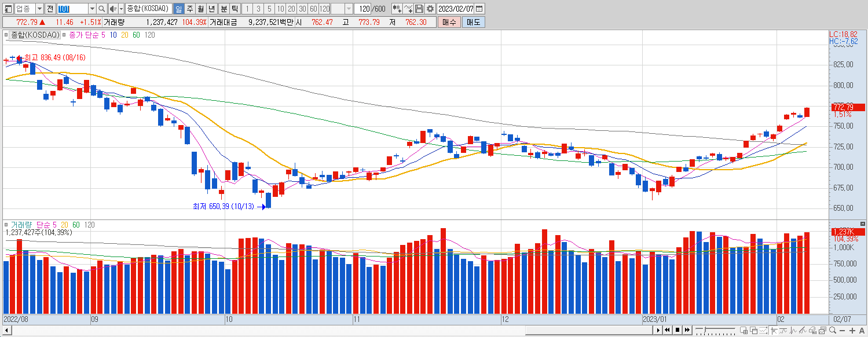Click the magnifier zoom icon bottom-right
This screenshot has height=337, width=868.
[x=833, y=331]
